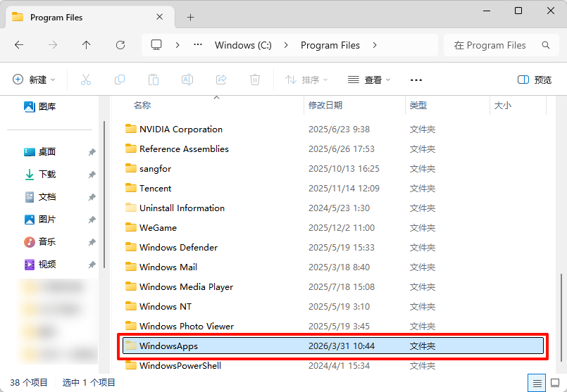Image resolution: width=567 pixels, height=392 pixels.
Task: Click the sidebar navigation scrollbar
Action: pos(104,194)
